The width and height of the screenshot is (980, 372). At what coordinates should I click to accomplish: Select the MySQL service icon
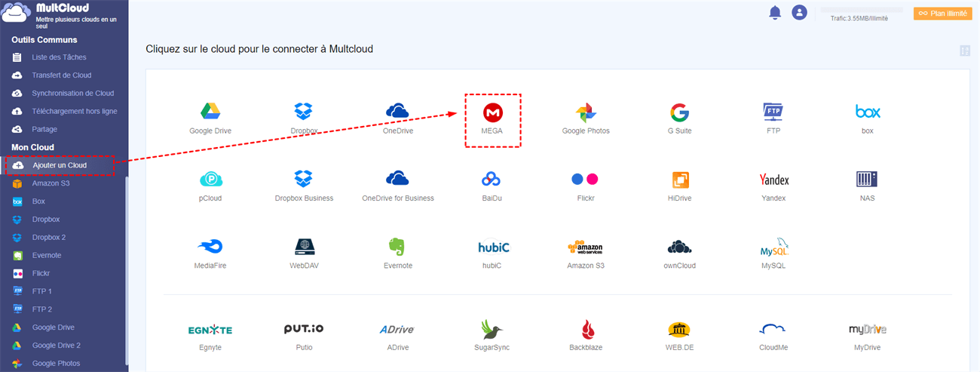tap(774, 247)
